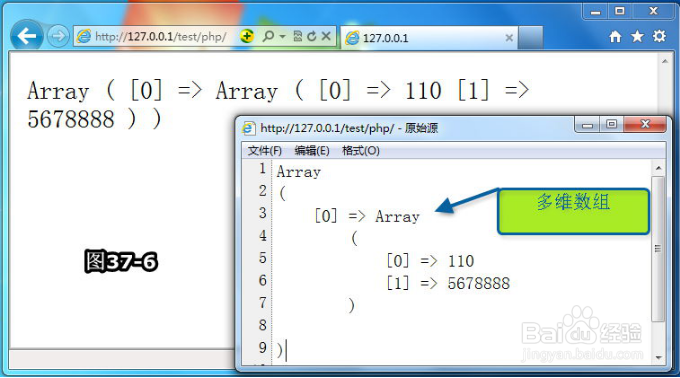This screenshot has height=378, width=680.
Task: Refresh the page with the reload icon
Action: (x=311, y=36)
